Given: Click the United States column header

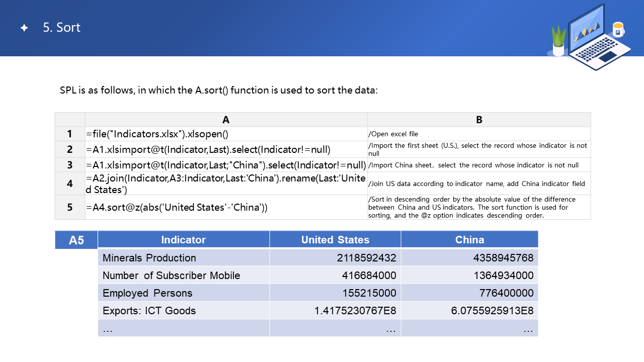Looking at the screenshot, I should pyautogui.click(x=335, y=240).
